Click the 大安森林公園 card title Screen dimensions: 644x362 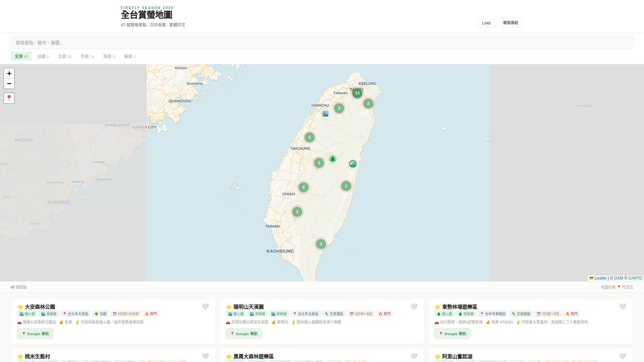40,307
